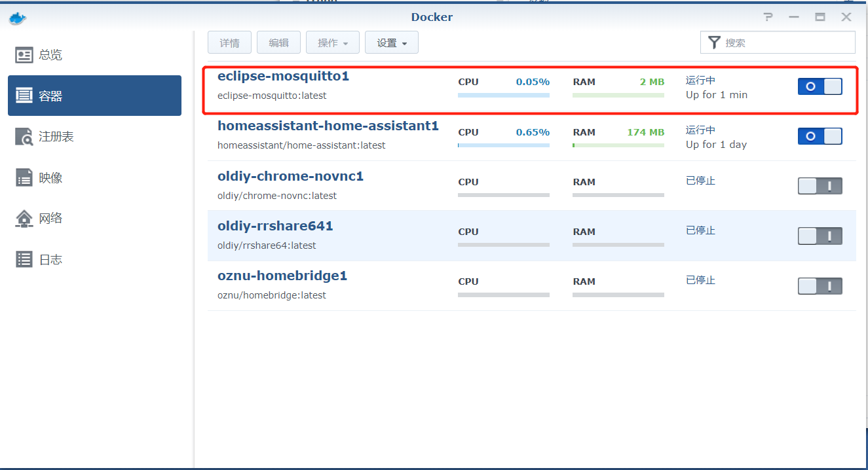
Task: Select the eclipse-mosquitto1 container name
Action: 283,76
